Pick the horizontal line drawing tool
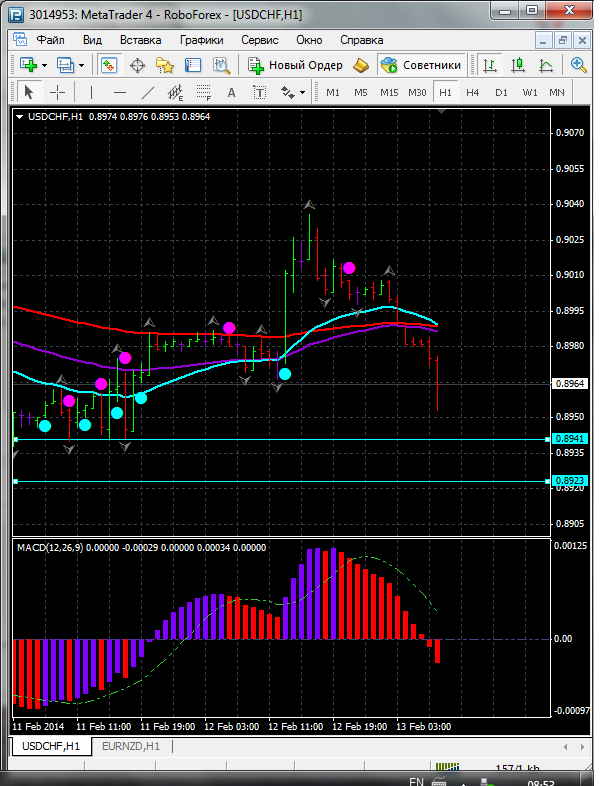 point(120,92)
